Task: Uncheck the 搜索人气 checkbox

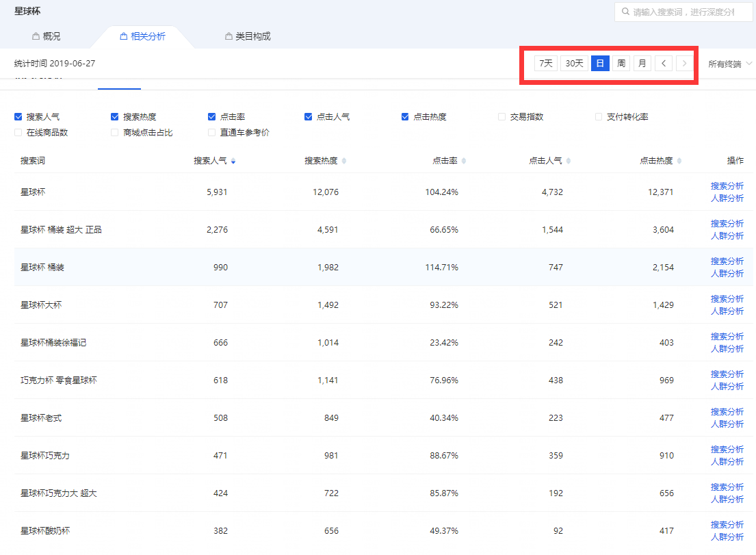Action: (x=18, y=117)
